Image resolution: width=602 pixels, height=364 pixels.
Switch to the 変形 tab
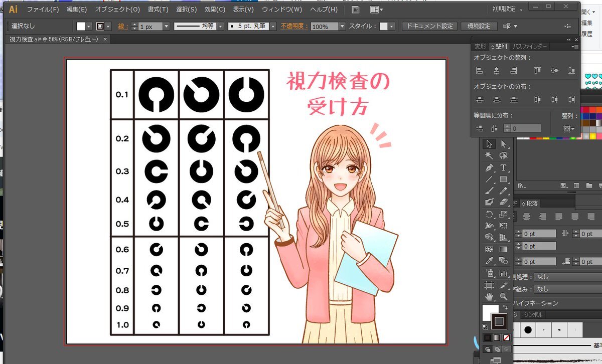(480, 46)
